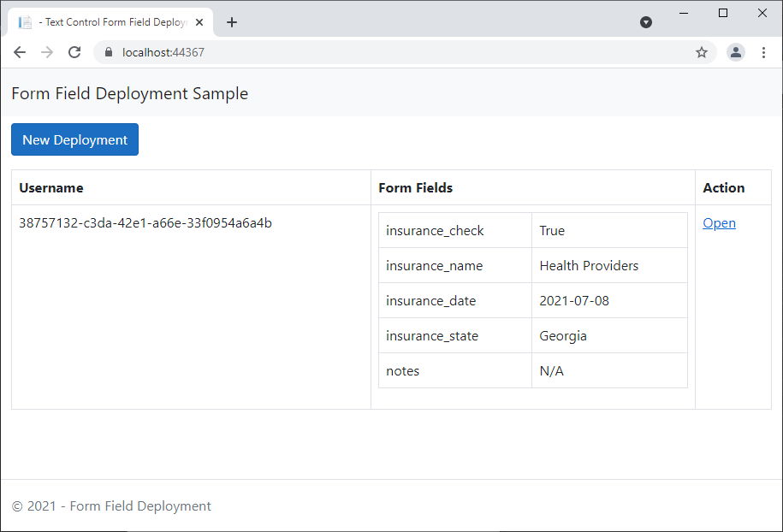Close the Text Control Form Field tab
The width and height of the screenshot is (783, 532).
[199, 22]
